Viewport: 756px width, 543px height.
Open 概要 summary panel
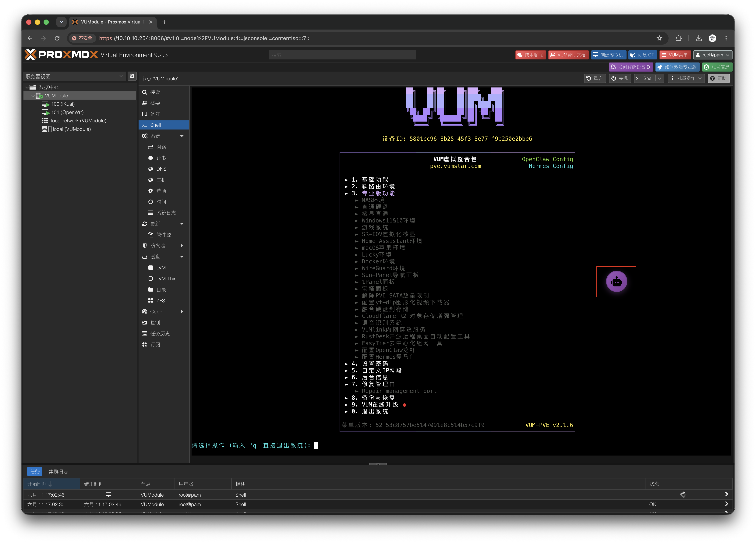[164, 103]
